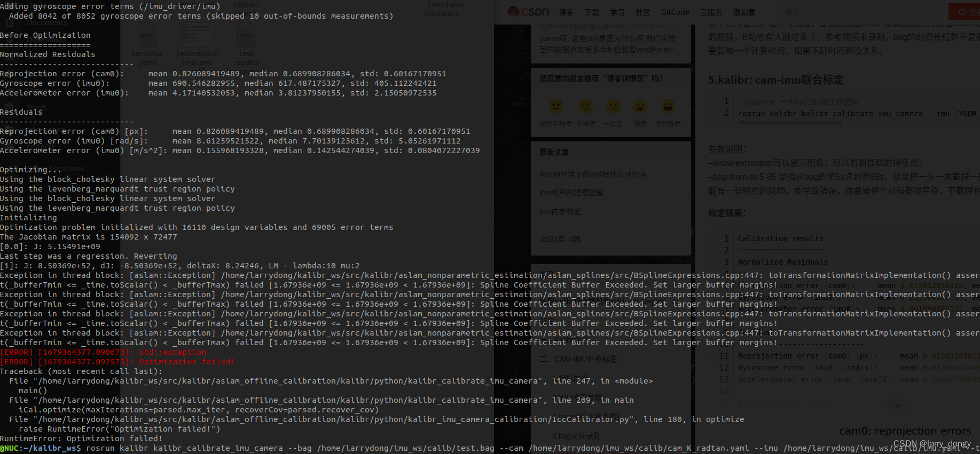Open the GitCode link in CSDN navigation

tap(675, 12)
